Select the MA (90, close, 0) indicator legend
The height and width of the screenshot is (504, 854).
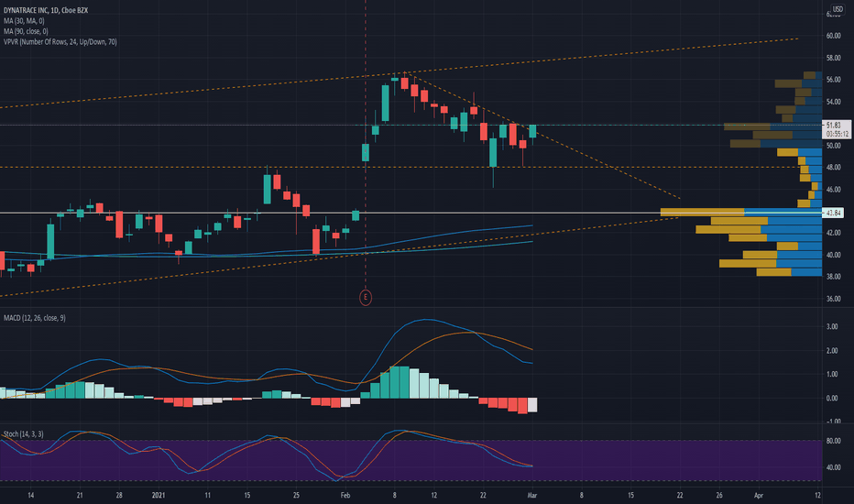click(26, 31)
